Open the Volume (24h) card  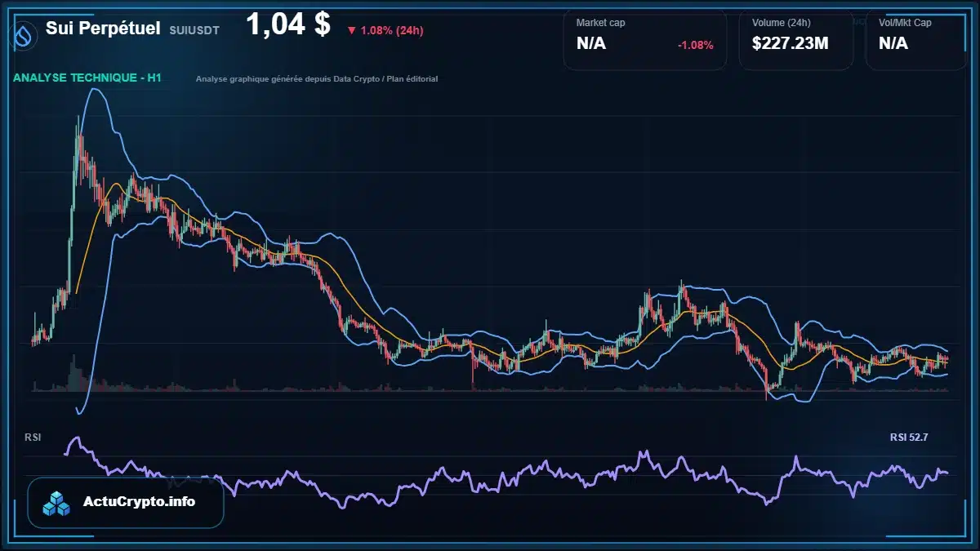(796, 39)
